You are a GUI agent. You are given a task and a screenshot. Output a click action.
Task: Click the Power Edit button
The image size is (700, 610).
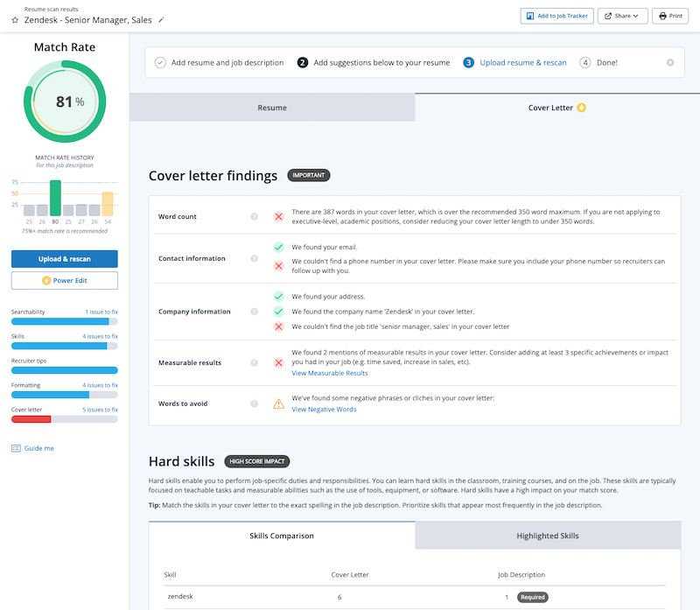point(64,281)
